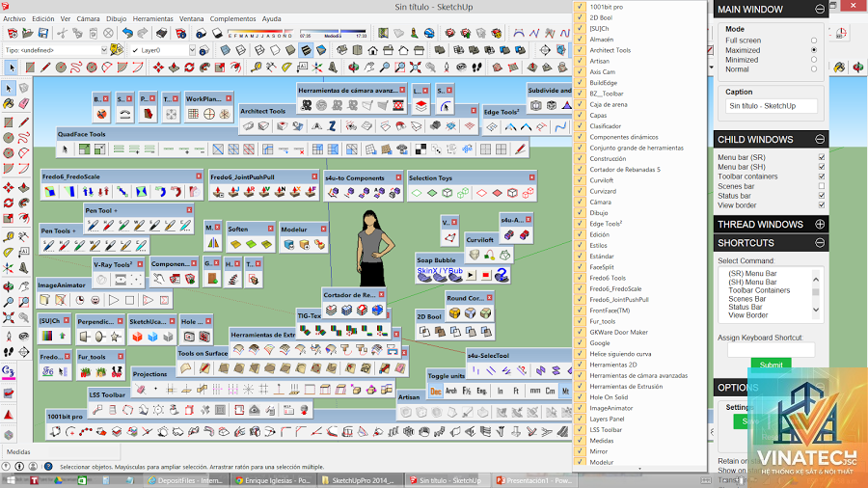
Task: Open the Herramientas menu
Action: 152,19
